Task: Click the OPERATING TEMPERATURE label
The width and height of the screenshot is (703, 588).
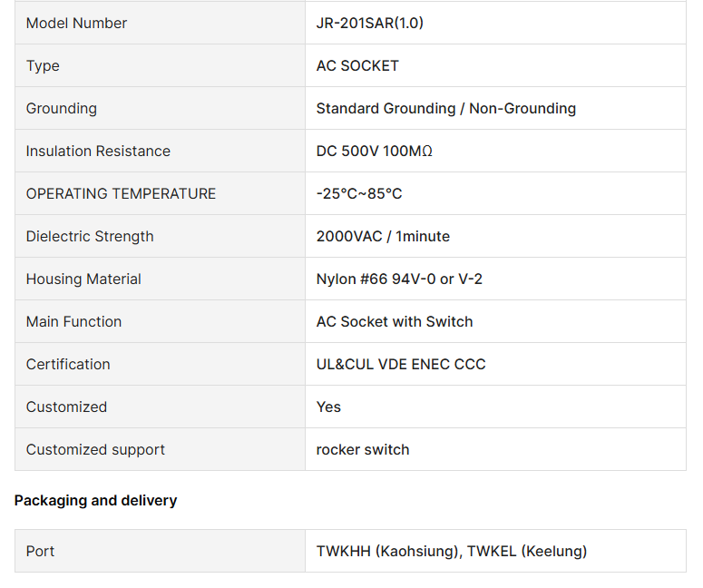Action: pyautogui.click(x=121, y=193)
